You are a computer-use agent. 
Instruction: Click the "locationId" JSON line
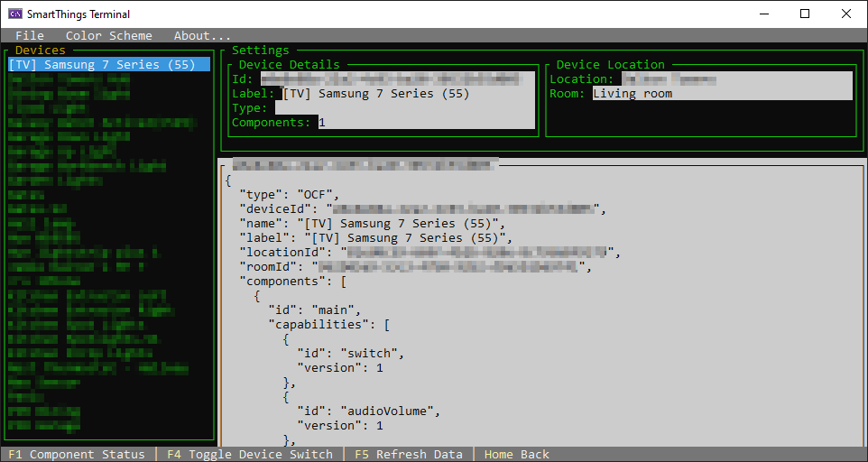430,253
